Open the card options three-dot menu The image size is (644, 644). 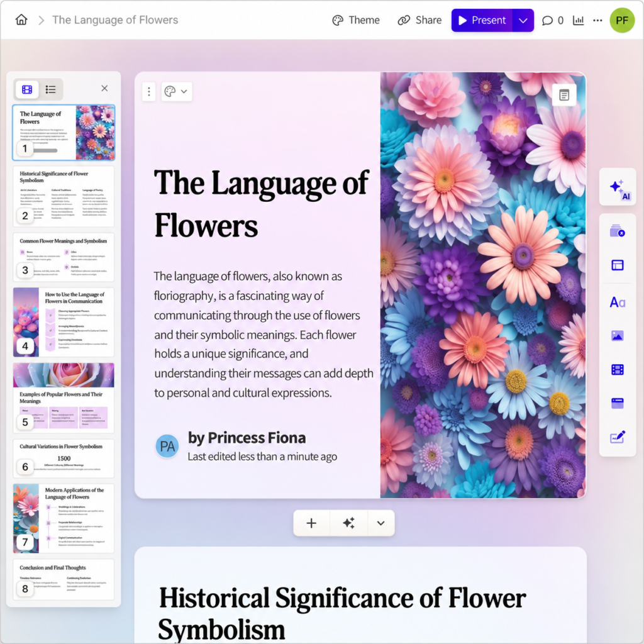click(148, 91)
